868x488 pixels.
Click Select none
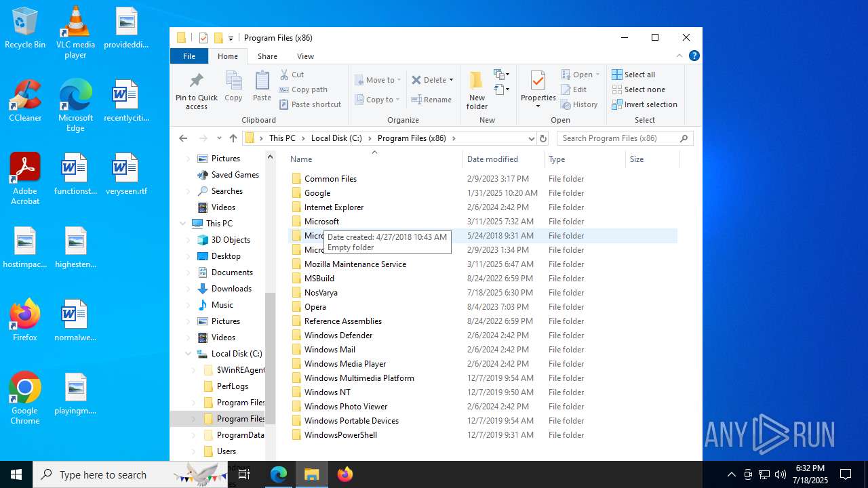pyautogui.click(x=638, y=89)
